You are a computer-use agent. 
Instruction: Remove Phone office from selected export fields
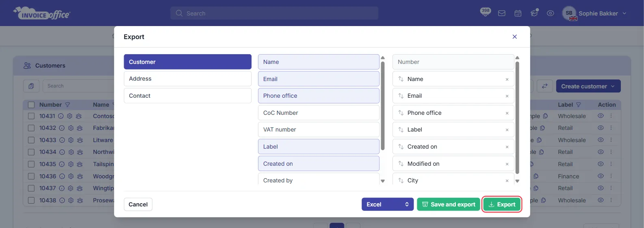point(507,113)
